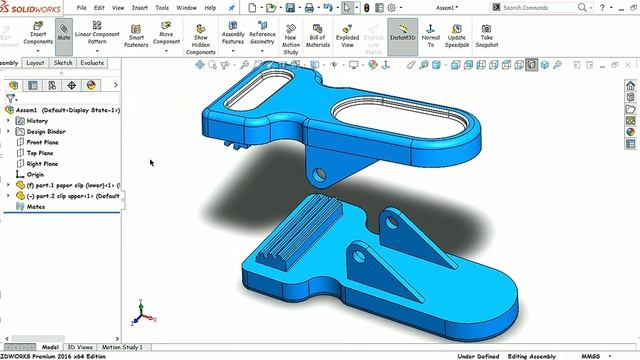Viewport: 640px width, 360px height.
Task: Click the Insert Components tool
Action: coord(38,34)
